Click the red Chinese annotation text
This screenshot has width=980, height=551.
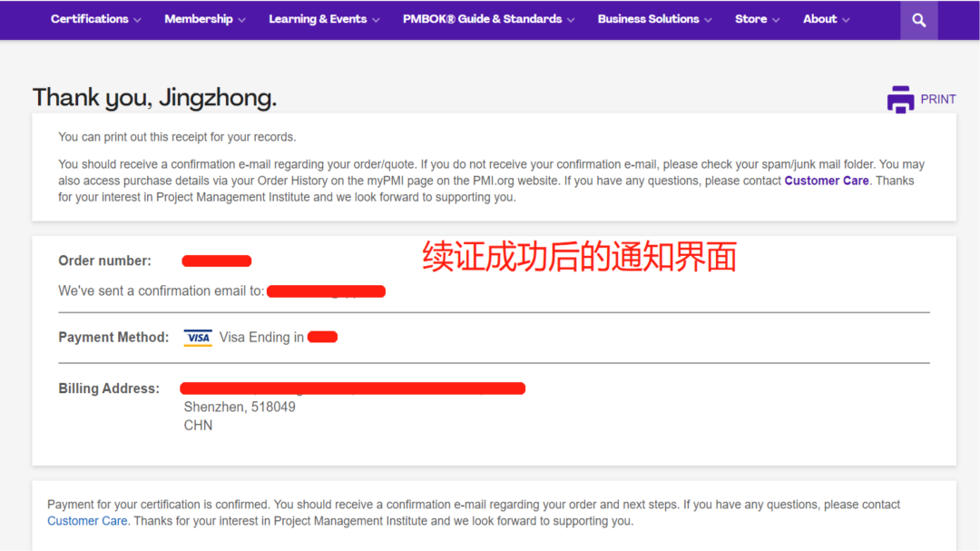tap(579, 258)
